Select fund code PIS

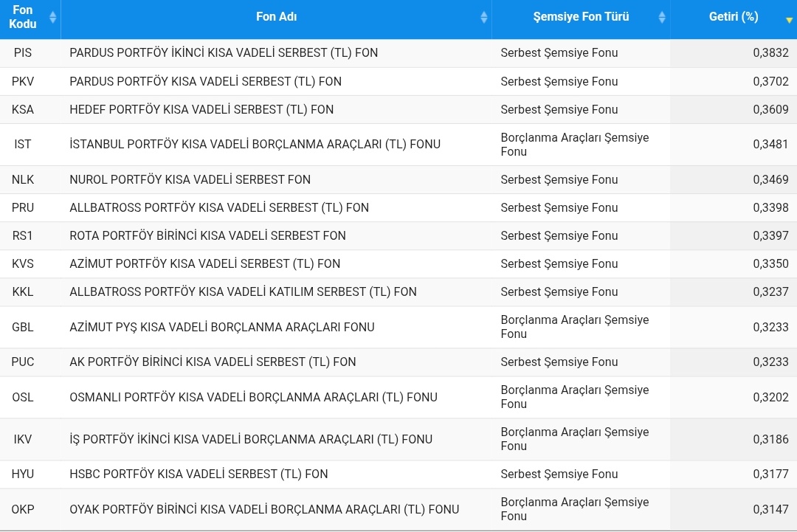point(23,53)
